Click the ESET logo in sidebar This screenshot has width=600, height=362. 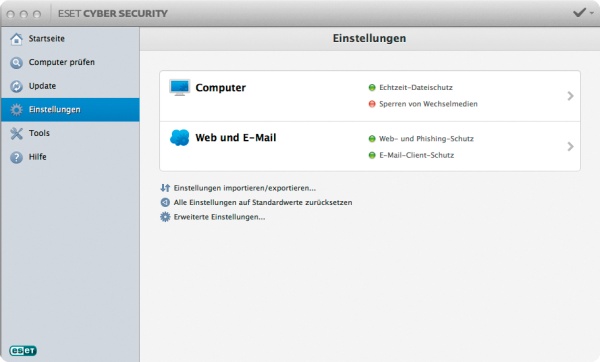(23, 351)
